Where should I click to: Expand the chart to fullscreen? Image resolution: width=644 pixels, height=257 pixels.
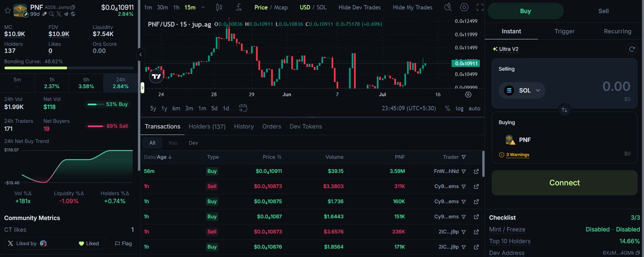tap(480, 8)
